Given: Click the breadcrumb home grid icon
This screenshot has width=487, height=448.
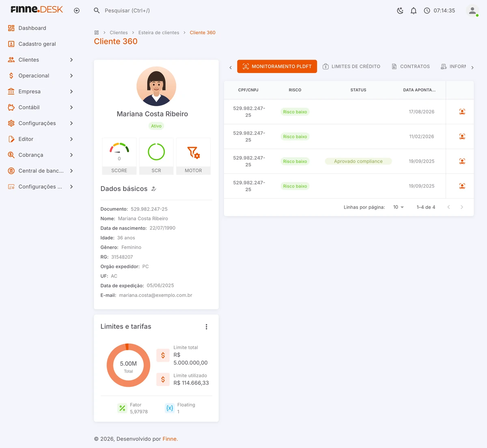Looking at the screenshot, I should pyautogui.click(x=97, y=32).
